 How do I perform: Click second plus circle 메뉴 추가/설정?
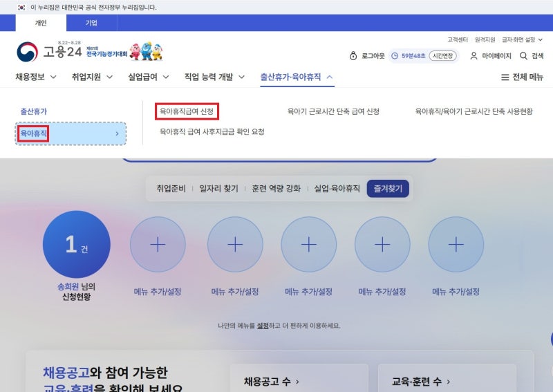pos(235,245)
